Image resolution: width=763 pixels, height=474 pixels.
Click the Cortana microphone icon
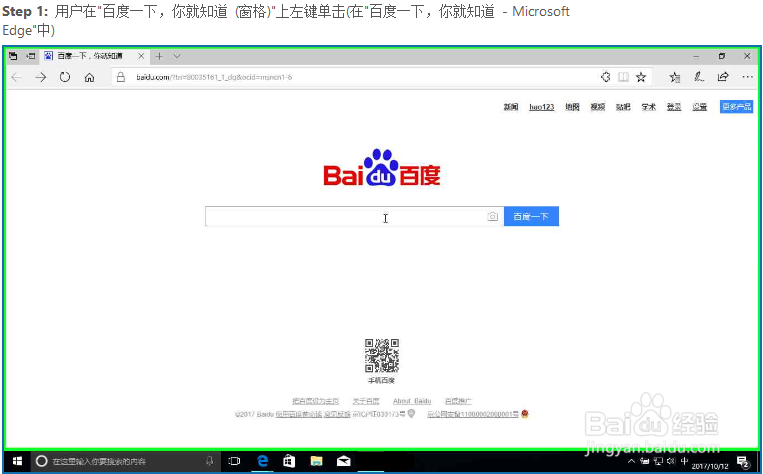pos(210,460)
